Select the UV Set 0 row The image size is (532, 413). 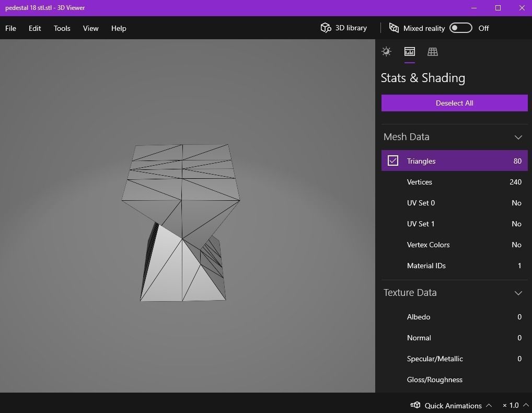454,203
